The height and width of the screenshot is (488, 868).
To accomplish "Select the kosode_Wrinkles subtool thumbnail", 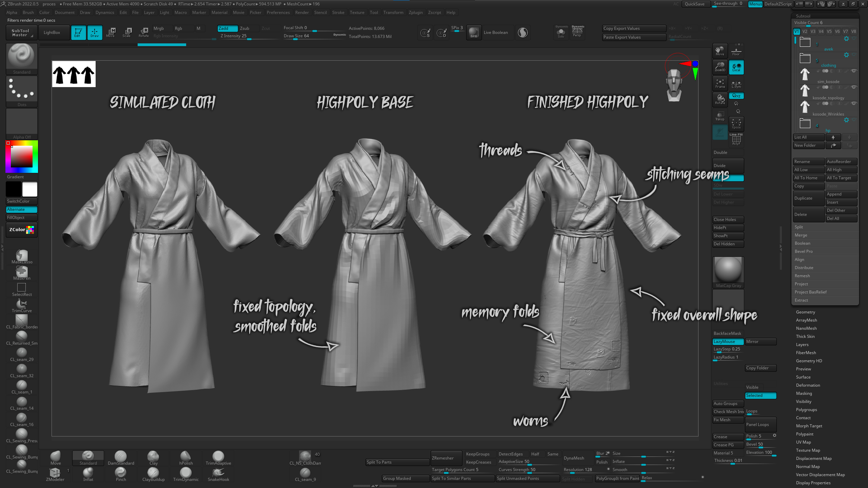I will pyautogui.click(x=805, y=106).
